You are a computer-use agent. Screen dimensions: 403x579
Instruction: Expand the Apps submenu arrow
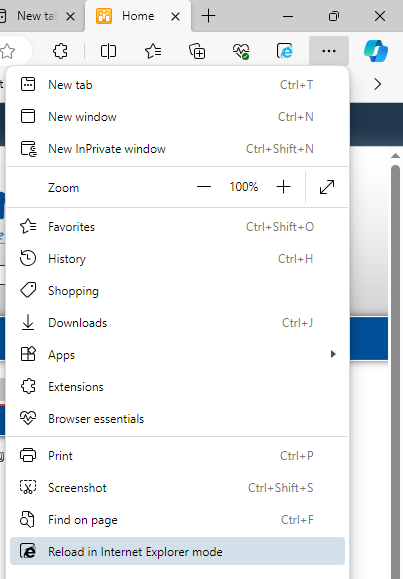[333, 354]
